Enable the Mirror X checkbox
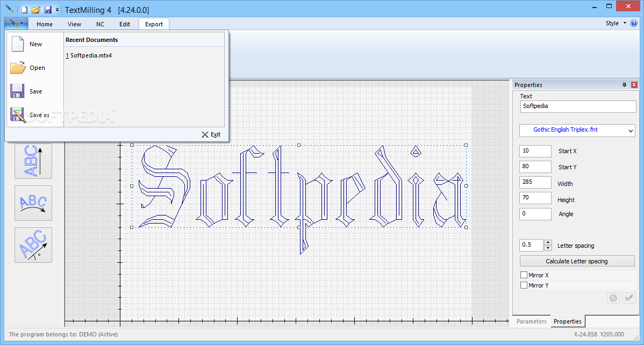Viewport: 644px width, 345px height. [x=524, y=275]
